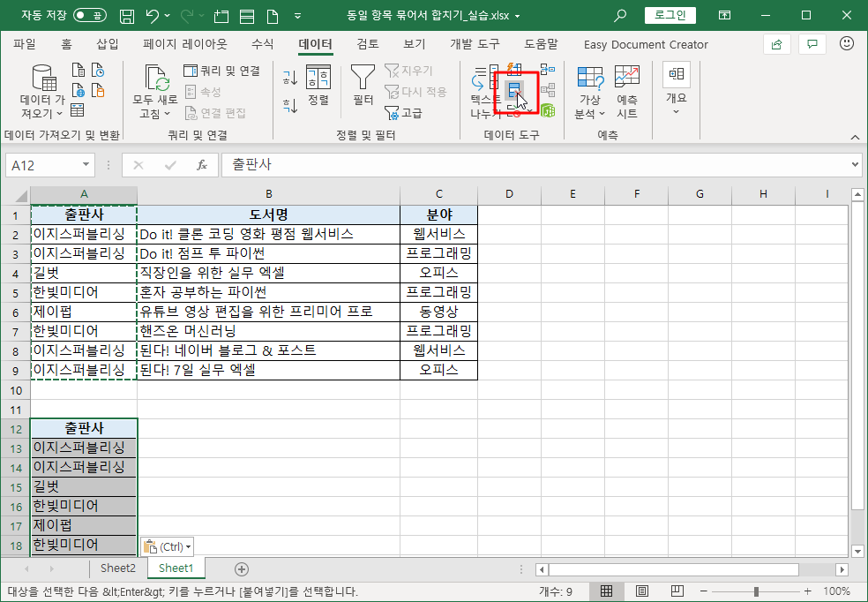868x602 pixels.
Task: Click the Consolidate icon in Data Tools
Action: click(x=548, y=69)
